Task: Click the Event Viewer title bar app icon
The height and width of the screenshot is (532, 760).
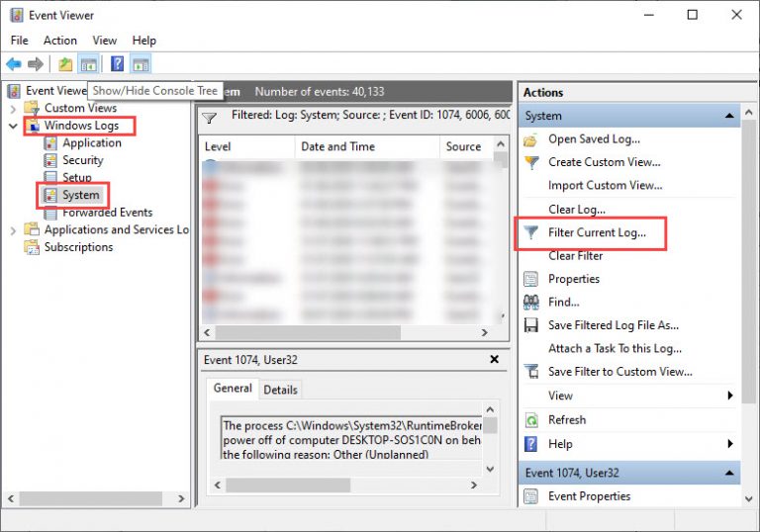Action: coord(16,15)
